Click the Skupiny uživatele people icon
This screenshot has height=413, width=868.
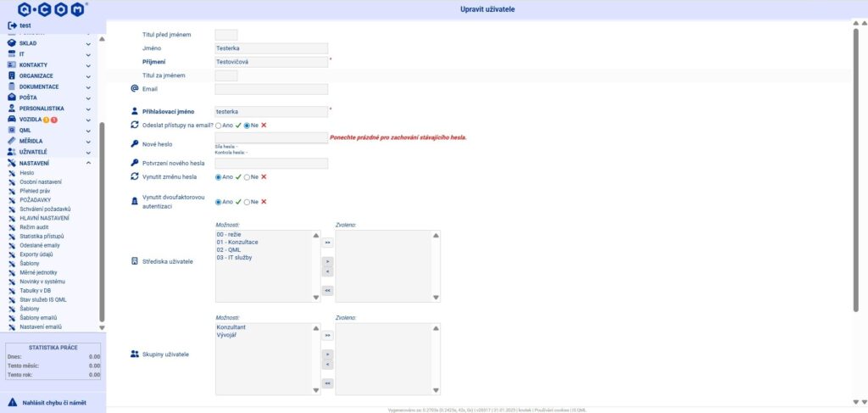tap(134, 353)
